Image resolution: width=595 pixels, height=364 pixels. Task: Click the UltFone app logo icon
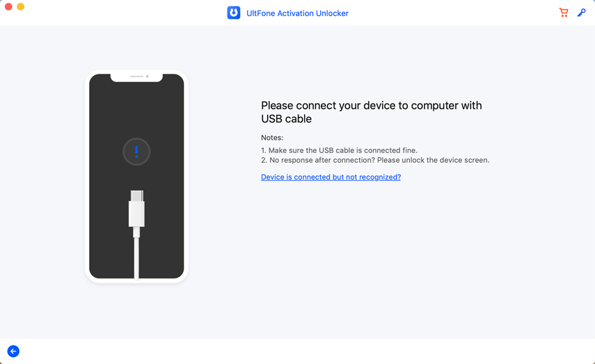coord(234,13)
